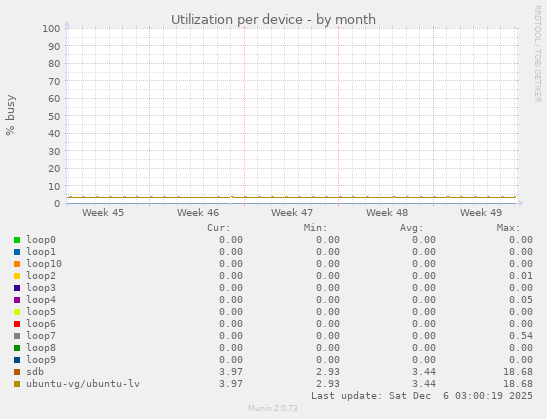
Task: Click loop2 Max value 0.01
Action: 520,276
